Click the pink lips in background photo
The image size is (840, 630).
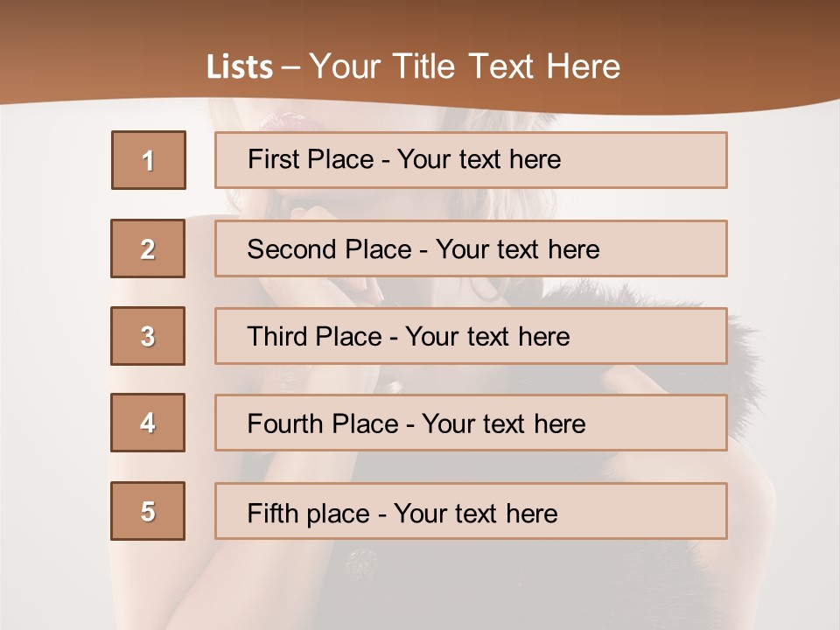(x=289, y=121)
